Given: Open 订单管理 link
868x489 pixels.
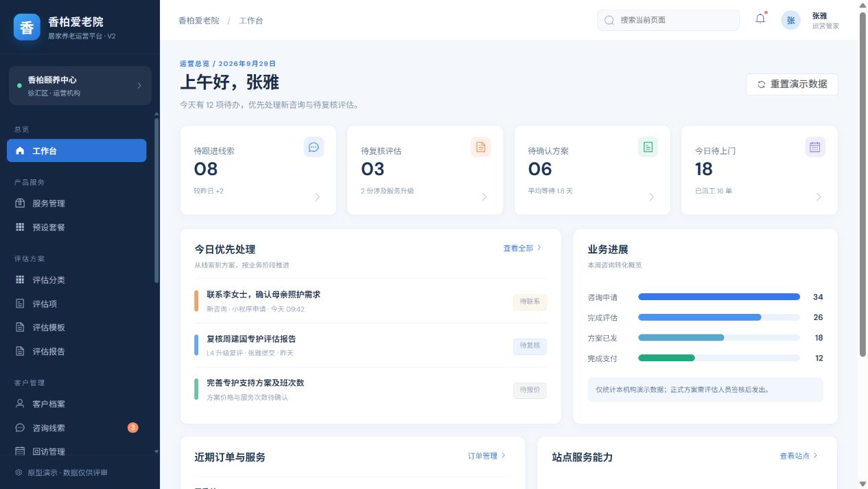Looking at the screenshot, I should (486, 455).
